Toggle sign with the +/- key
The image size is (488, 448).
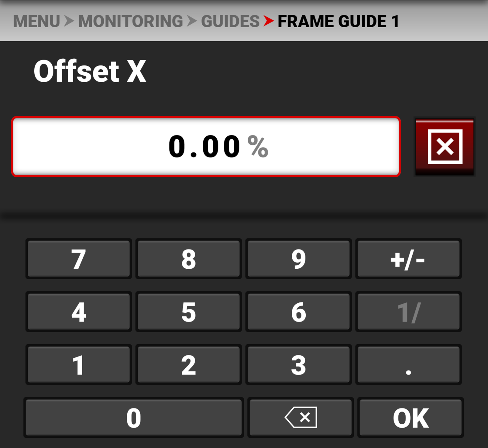click(x=408, y=259)
